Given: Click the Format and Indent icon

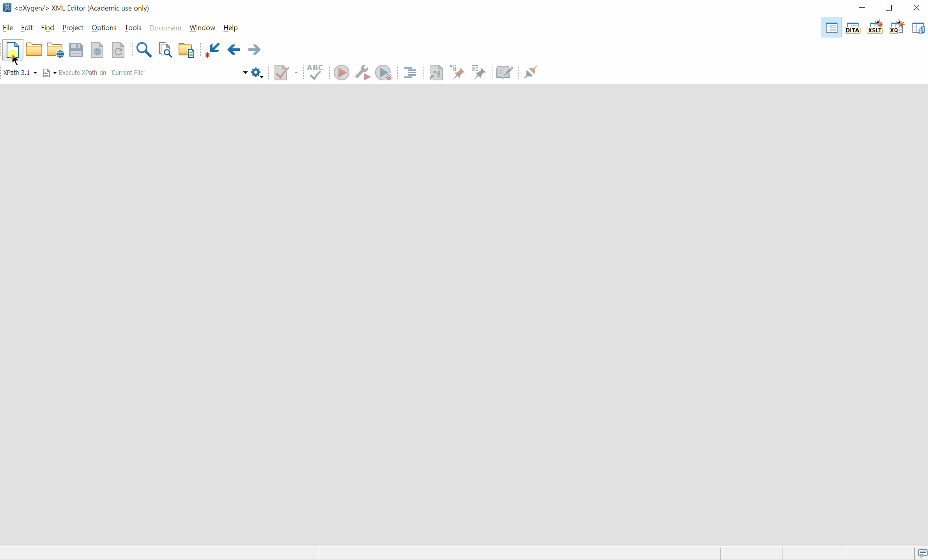Looking at the screenshot, I should (410, 73).
